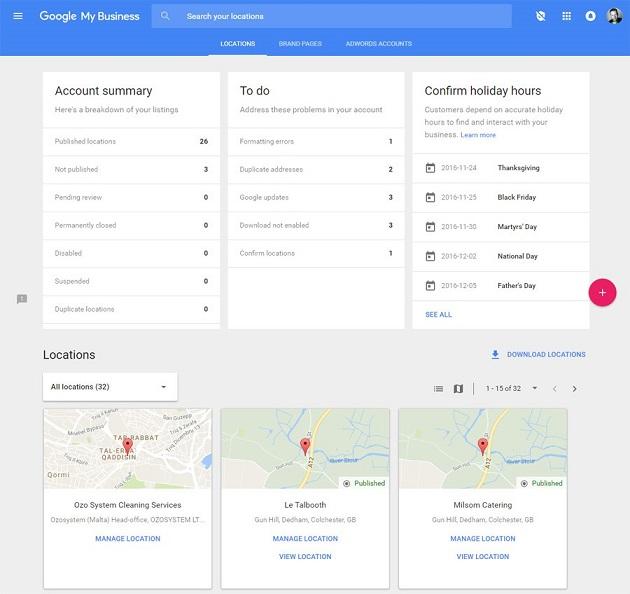Click the Milsom Catering card title
630x594 pixels.
(483, 505)
